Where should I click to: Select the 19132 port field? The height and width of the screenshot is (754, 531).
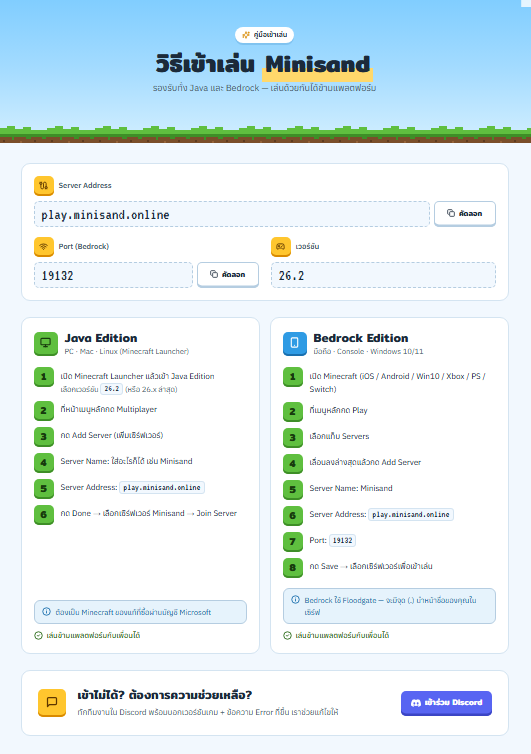(x=114, y=275)
